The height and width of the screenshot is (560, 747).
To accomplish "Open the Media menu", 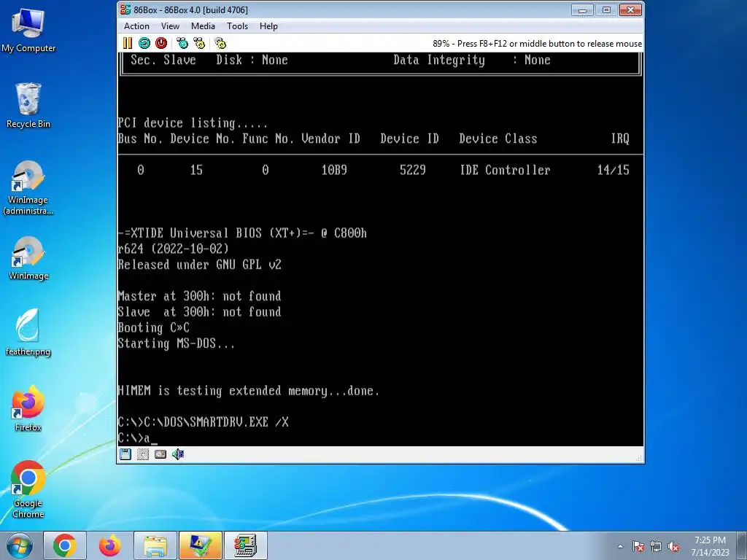I will tap(203, 26).
